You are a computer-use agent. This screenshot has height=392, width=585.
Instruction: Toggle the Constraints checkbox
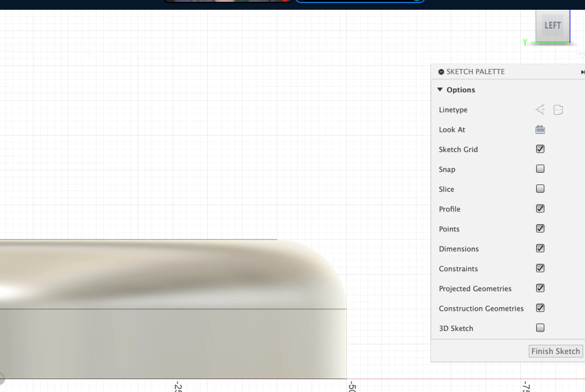(x=540, y=268)
